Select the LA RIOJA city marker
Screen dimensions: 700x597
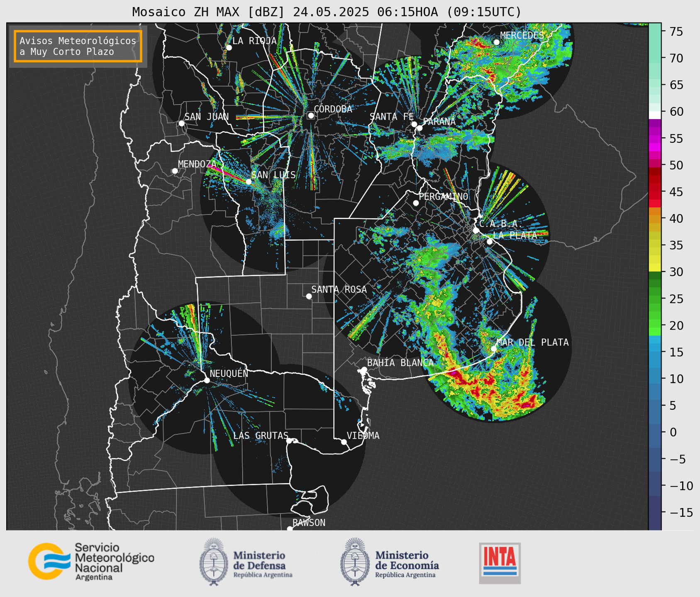(229, 48)
